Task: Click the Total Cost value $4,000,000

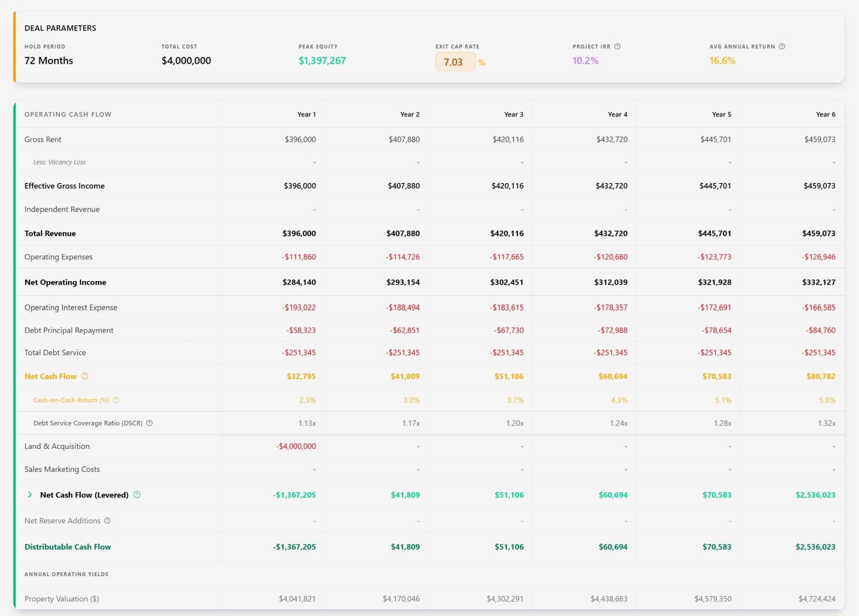Action: (186, 61)
